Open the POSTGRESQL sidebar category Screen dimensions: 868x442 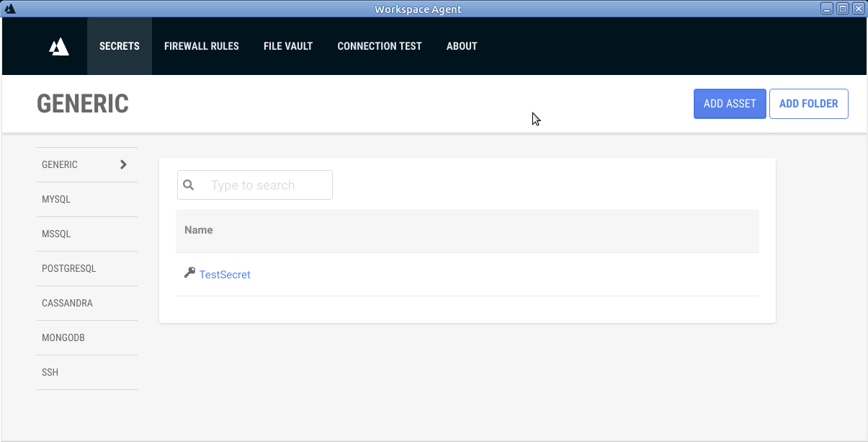(87, 269)
